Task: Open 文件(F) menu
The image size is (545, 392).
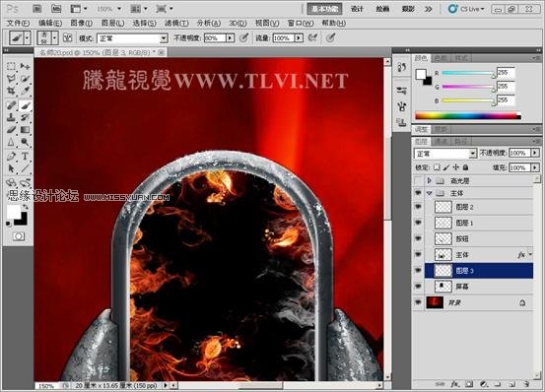Action: pos(18,24)
